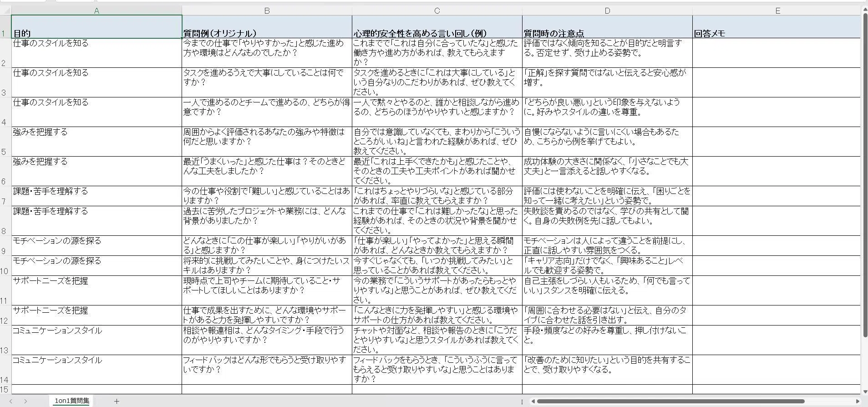Click empty 回答メモ cell in row 8
The width and height of the screenshot is (868, 407).
(777, 221)
